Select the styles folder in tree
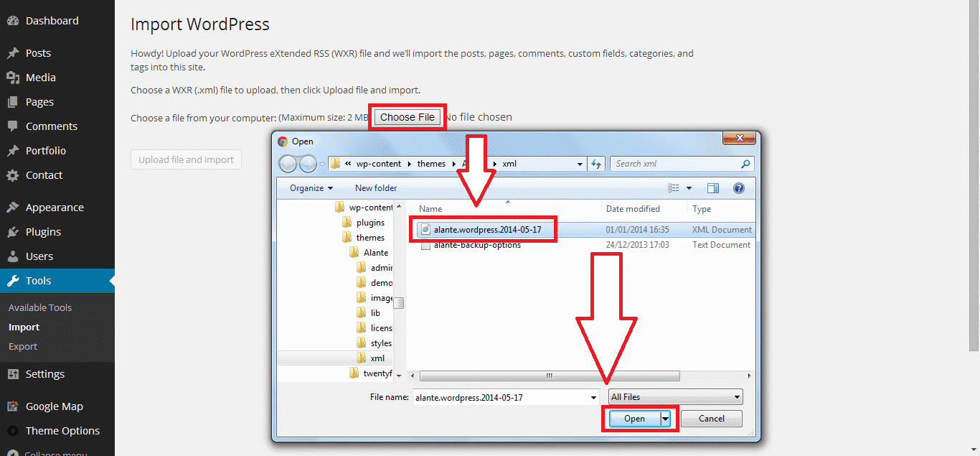 pyautogui.click(x=374, y=343)
